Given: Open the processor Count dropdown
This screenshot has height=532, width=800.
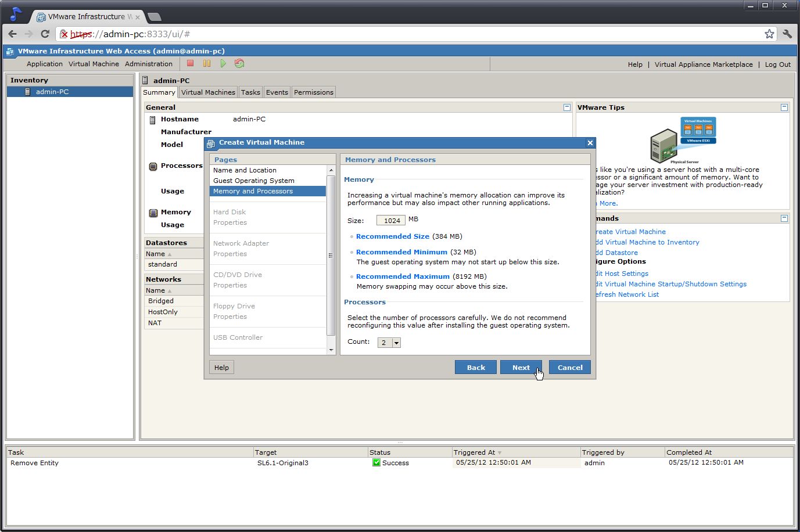Looking at the screenshot, I should [x=396, y=343].
